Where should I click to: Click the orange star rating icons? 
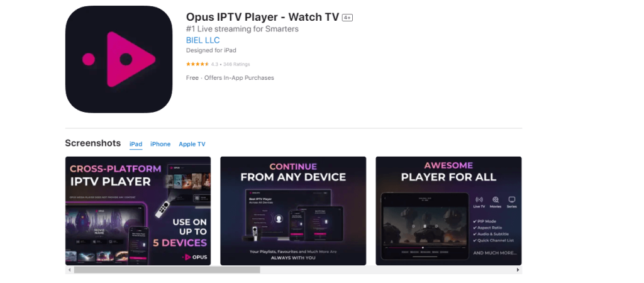pos(197,64)
